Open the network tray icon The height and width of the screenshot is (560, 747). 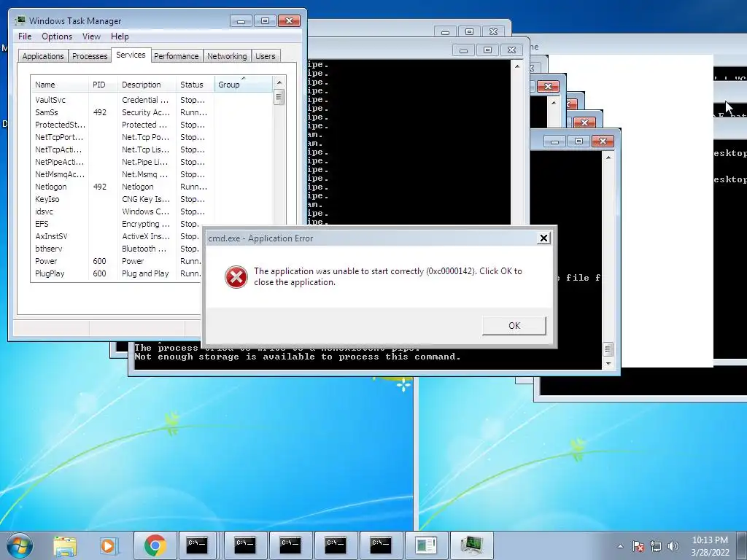click(x=656, y=546)
